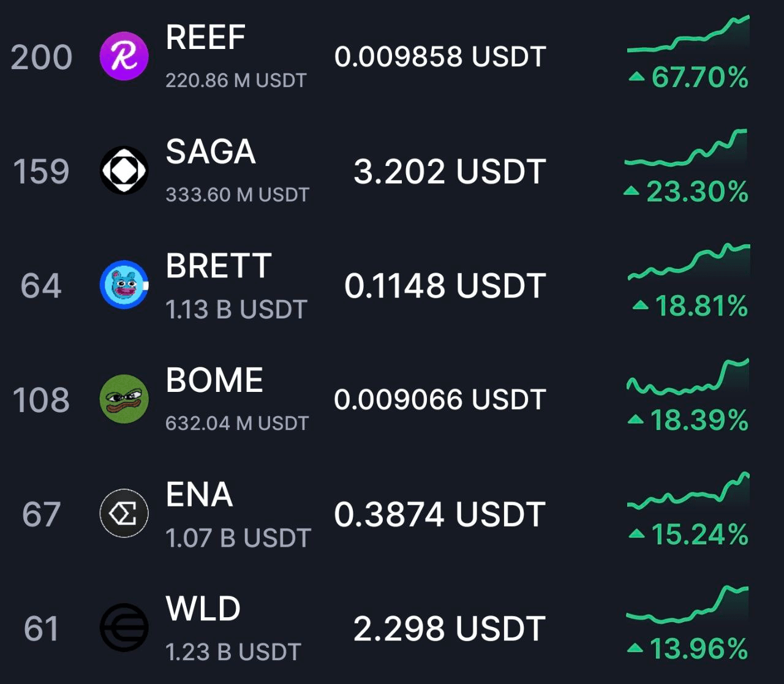Open the BRETT price trend chart
The image size is (784, 684).
pos(689,261)
